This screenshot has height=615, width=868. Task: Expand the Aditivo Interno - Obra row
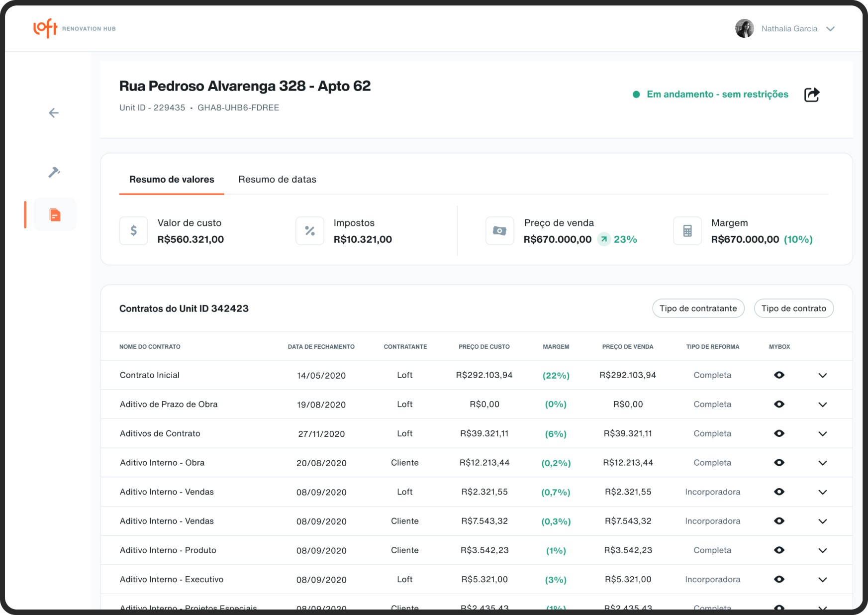point(823,463)
